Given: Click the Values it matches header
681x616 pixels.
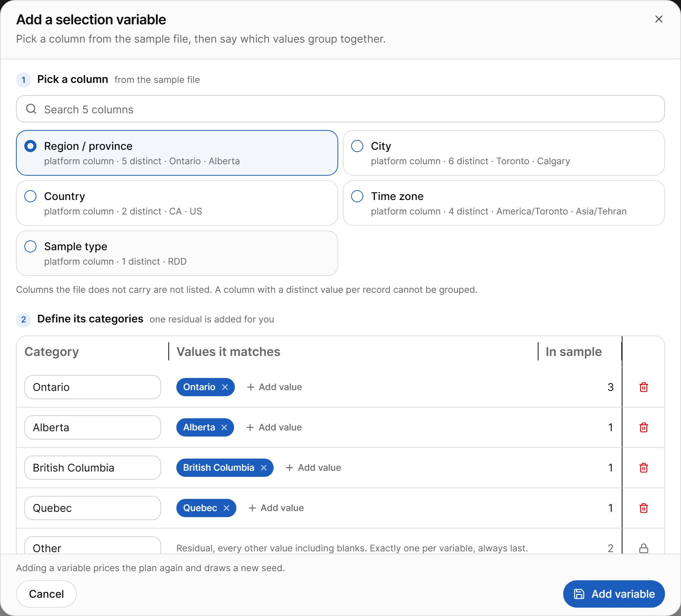Looking at the screenshot, I should click(228, 352).
